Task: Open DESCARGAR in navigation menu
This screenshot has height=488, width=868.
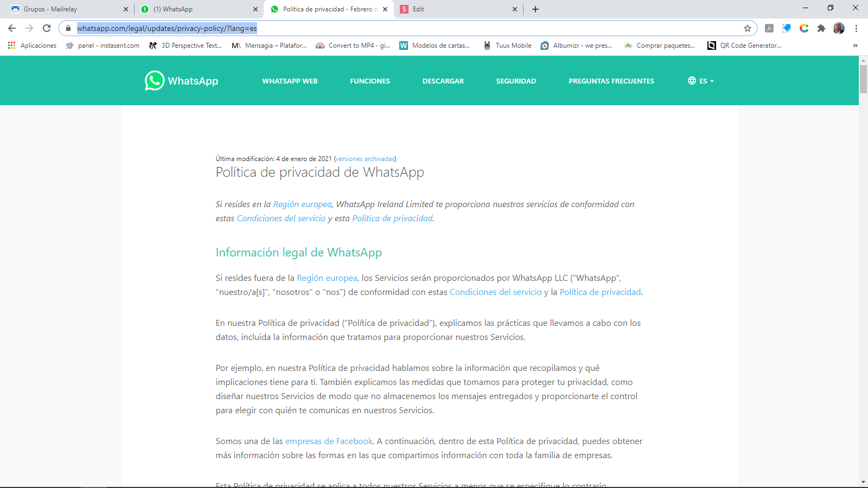Action: point(443,81)
